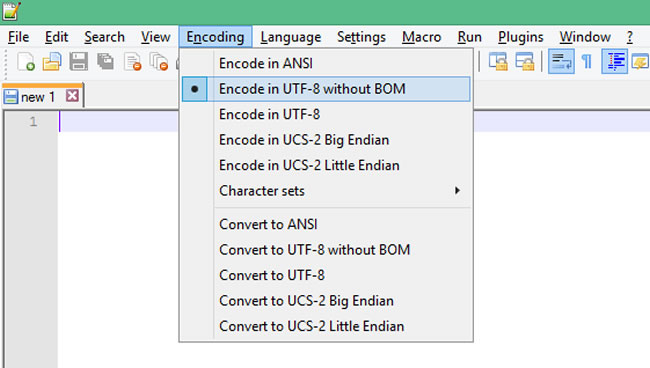650x368 pixels.
Task: Click the Save floppy disk icon
Action: click(x=78, y=62)
